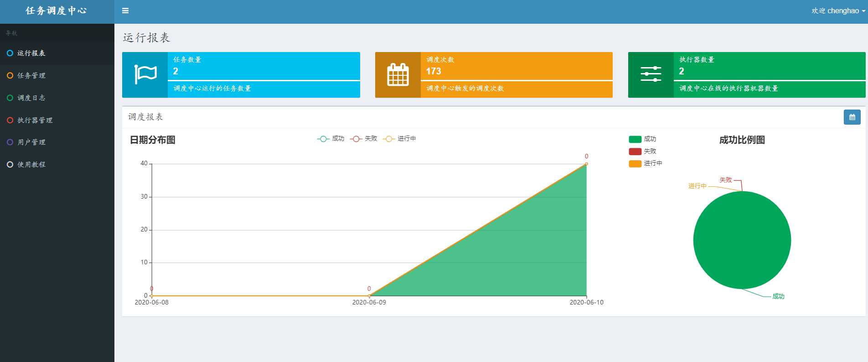Click the blue circle icon beside 运行报表
Screen dimensions: 868x362
(10, 53)
